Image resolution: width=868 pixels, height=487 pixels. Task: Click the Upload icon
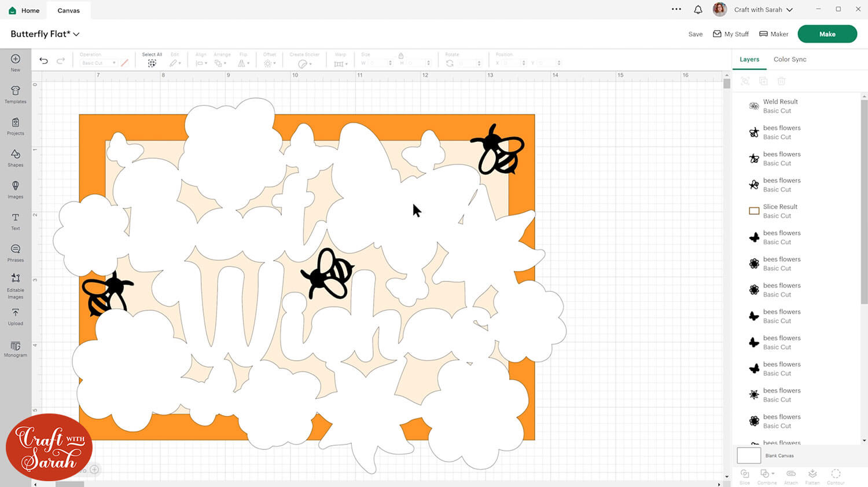[16, 316]
